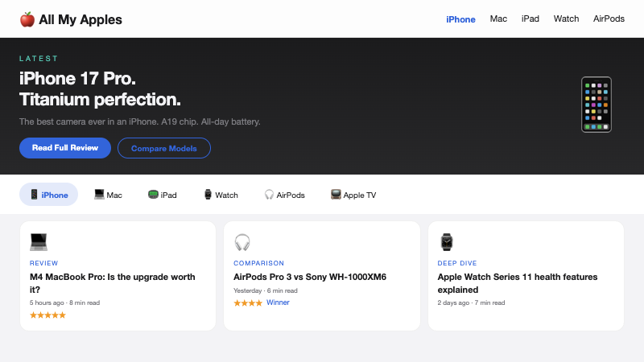
Task: Click the five-star rating on MacBook review
Action: (x=47, y=315)
